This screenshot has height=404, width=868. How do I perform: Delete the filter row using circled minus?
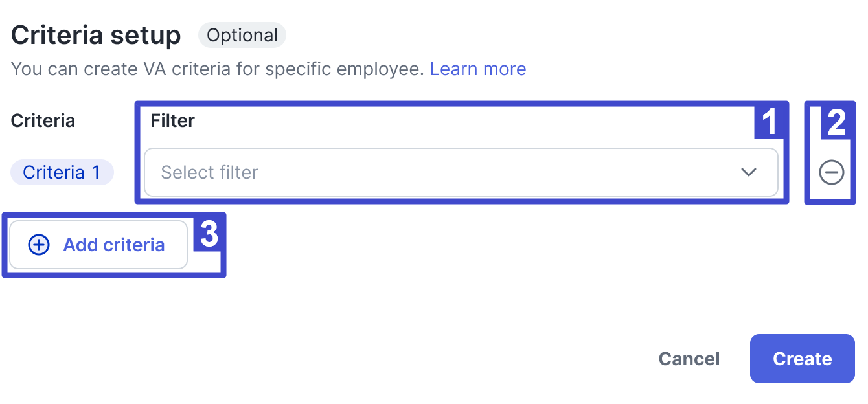coord(831,172)
